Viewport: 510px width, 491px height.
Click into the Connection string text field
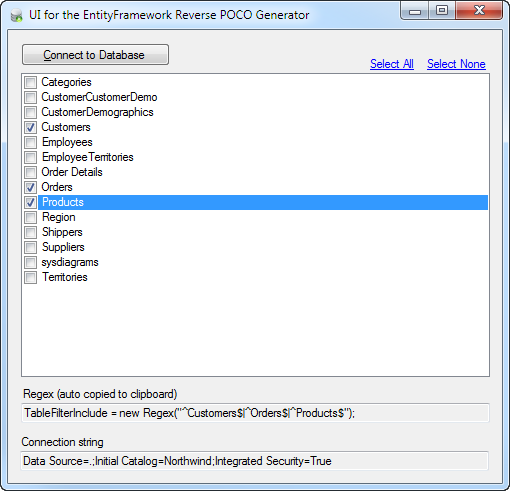[255, 461]
